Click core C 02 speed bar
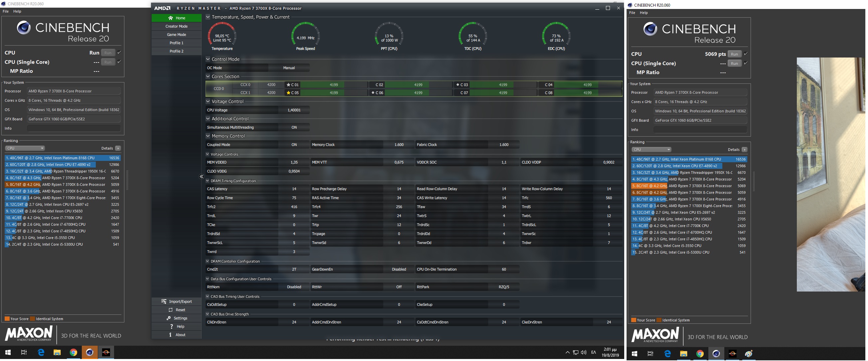 (x=418, y=85)
